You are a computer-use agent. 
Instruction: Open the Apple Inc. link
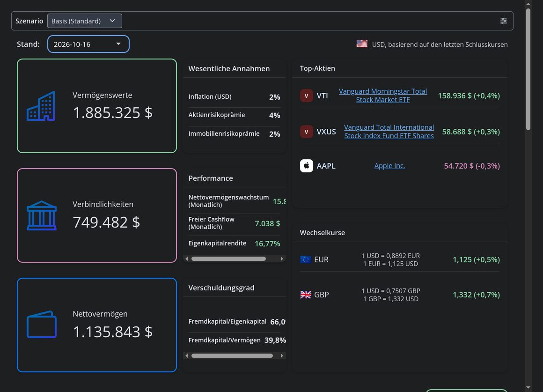389,166
